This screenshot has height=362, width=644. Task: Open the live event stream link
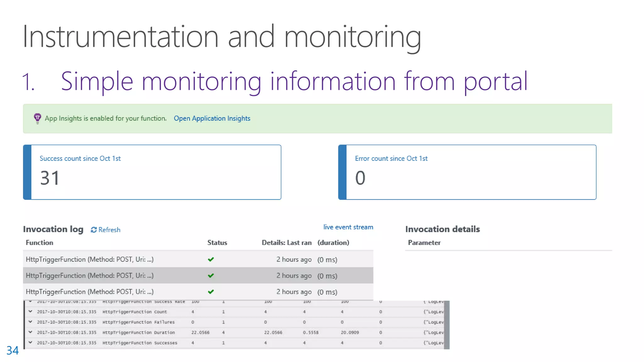pos(348,227)
